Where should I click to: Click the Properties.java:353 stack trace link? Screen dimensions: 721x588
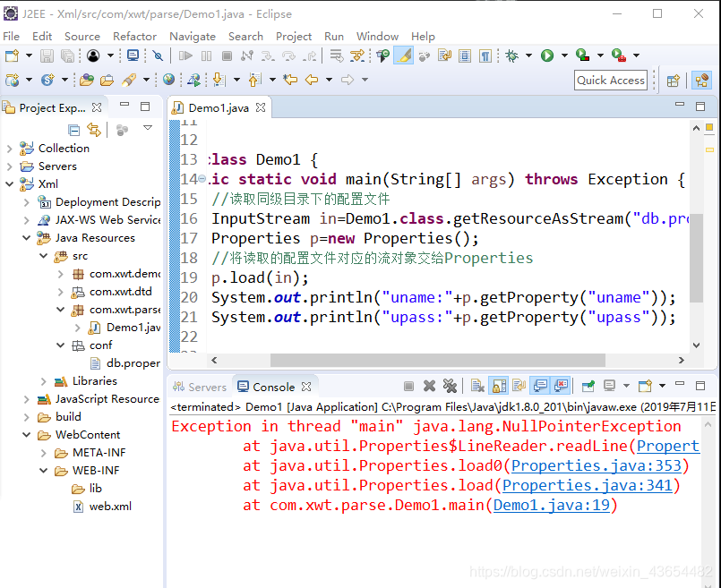(596, 465)
